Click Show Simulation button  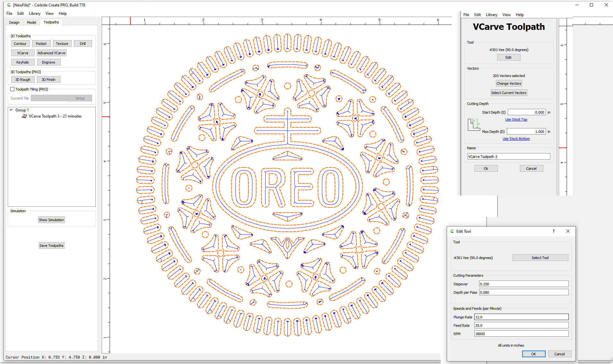coord(51,220)
